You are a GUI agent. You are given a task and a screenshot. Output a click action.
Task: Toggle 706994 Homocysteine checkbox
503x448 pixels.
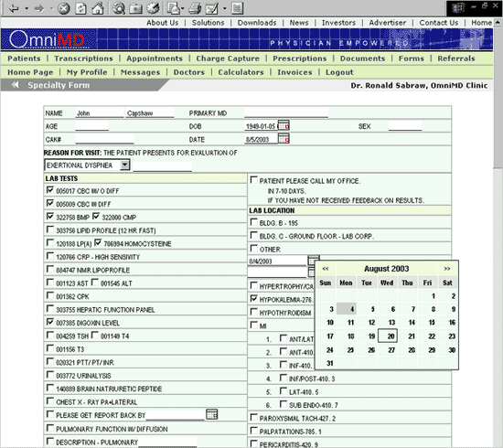pyautogui.click(x=98, y=242)
